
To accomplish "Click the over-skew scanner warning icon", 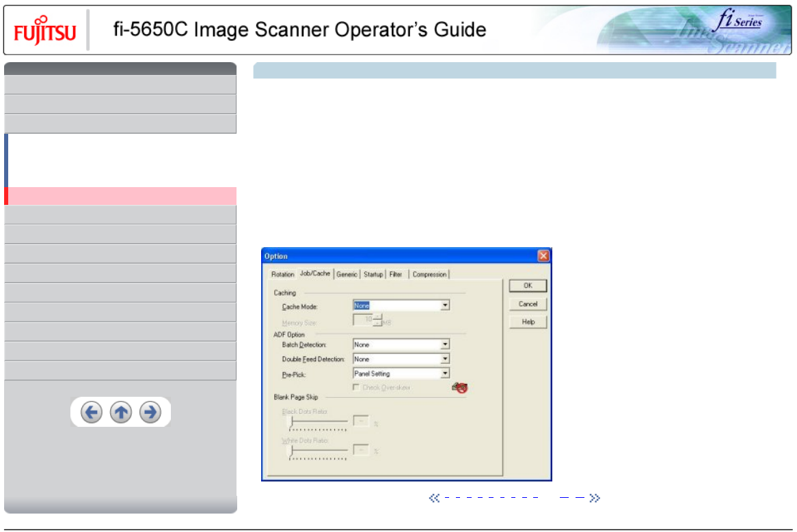I will [459, 388].
